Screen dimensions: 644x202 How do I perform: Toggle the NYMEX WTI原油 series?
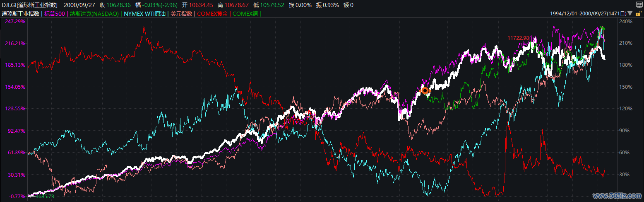pos(145,13)
